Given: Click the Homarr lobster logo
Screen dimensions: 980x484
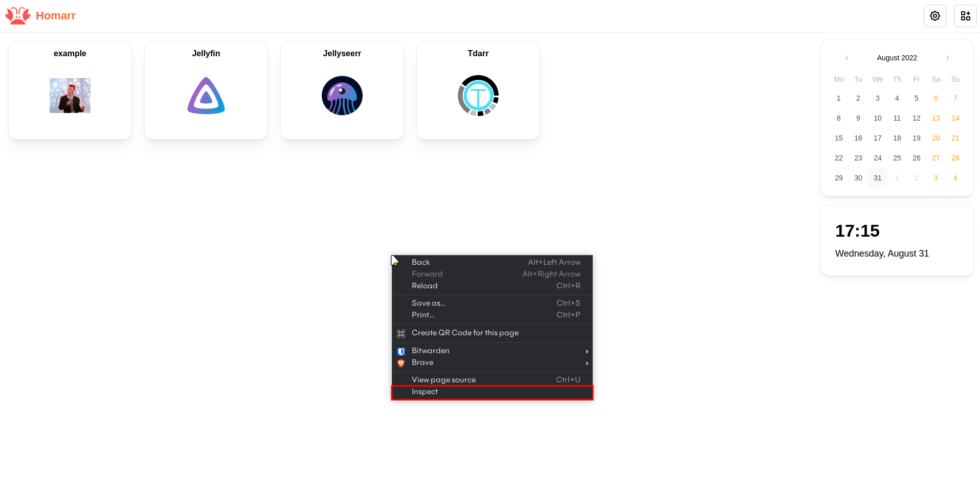Looking at the screenshot, I should click(x=18, y=16).
